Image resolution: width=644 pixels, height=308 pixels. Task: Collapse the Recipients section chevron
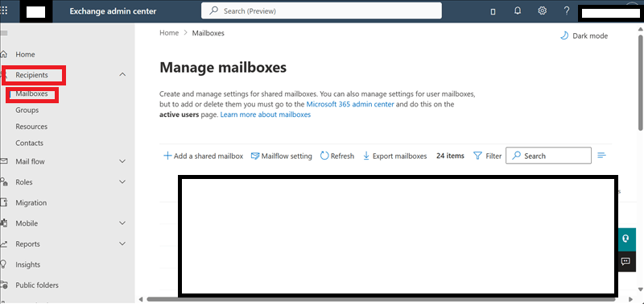pyautogui.click(x=122, y=74)
